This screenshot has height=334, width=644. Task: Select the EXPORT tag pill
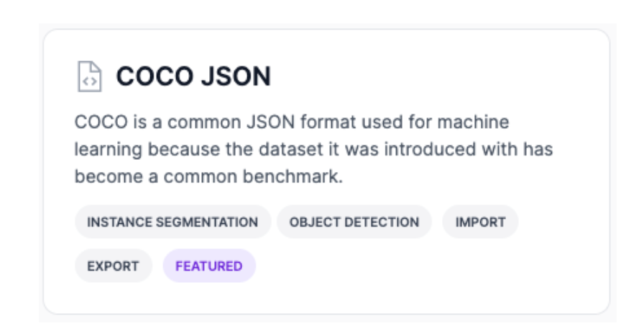coord(114,266)
